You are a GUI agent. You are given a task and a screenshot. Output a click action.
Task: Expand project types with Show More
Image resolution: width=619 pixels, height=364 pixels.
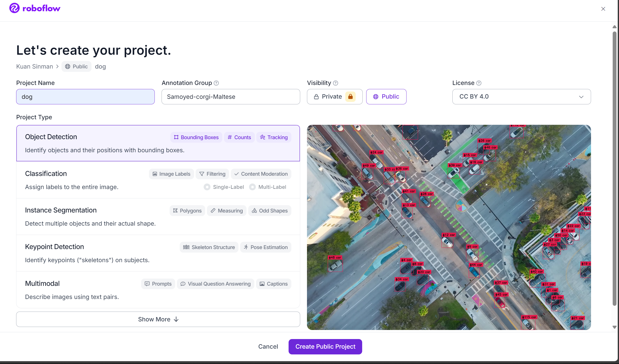pos(158,319)
